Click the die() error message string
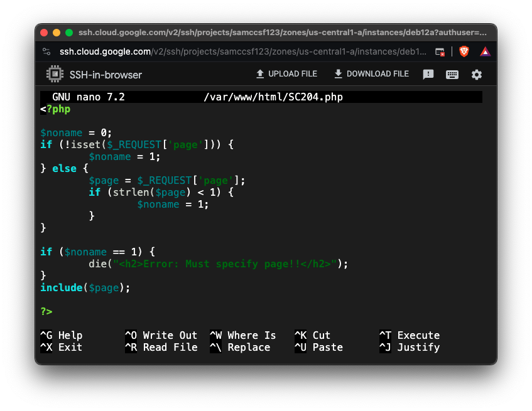The width and height of the screenshot is (532, 411). (x=226, y=264)
